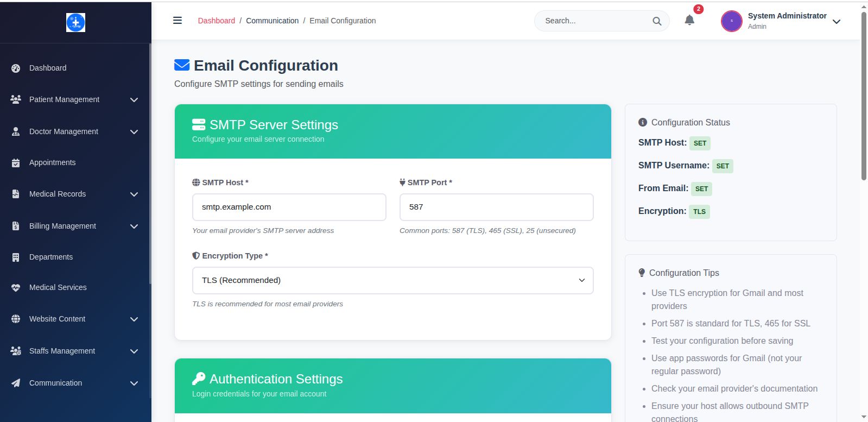Click the SMTP Host input field
The image size is (868, 422).
pos(289,207)
